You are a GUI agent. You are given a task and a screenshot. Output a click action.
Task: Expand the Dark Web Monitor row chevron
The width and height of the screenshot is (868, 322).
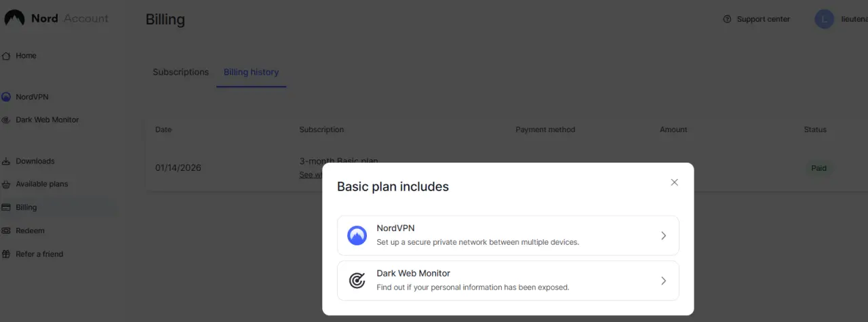pos(663,281)
